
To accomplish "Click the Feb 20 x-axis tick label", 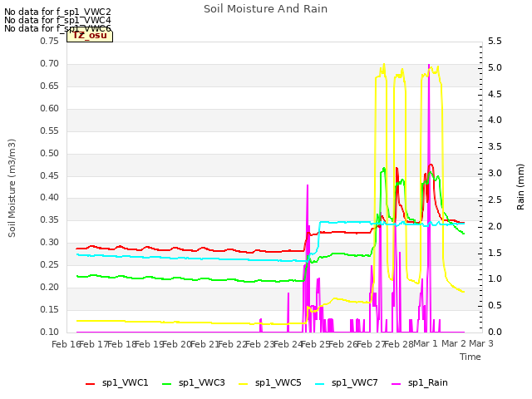I will coord(177,344).
